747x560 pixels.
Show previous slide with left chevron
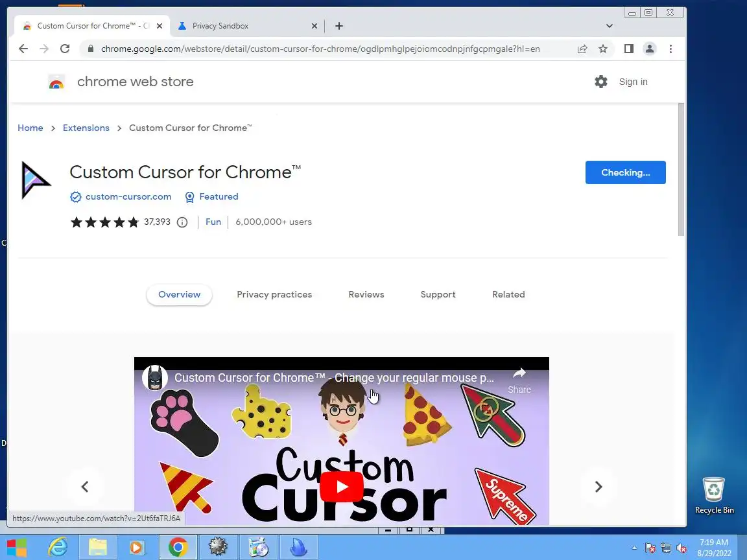point(85,487)
